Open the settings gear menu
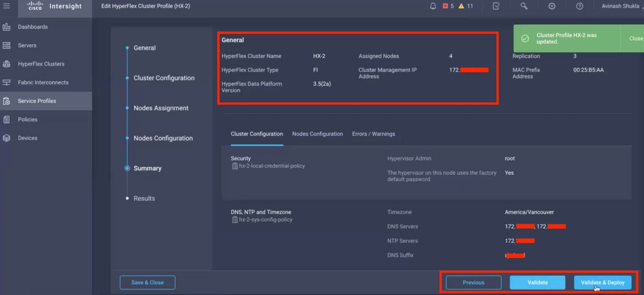This screenshot has height=295, width=644. click(552, 6)
